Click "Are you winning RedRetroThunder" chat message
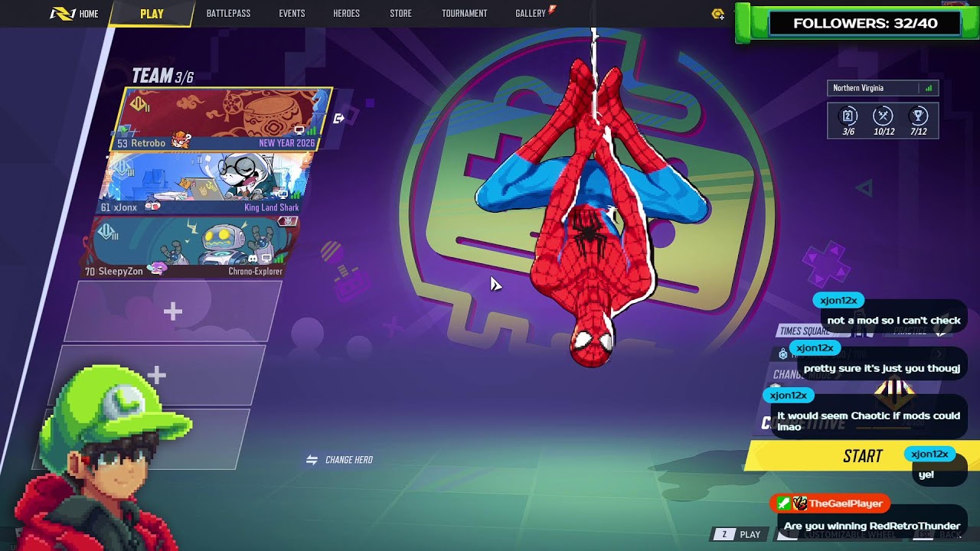This screenshot has height=551, width=980. coord(872,526)
